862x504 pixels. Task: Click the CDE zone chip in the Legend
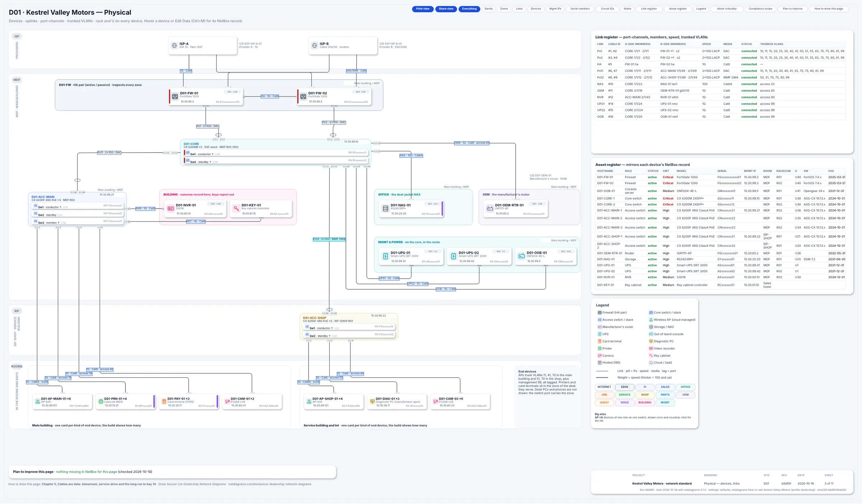[x=604, y=395]
